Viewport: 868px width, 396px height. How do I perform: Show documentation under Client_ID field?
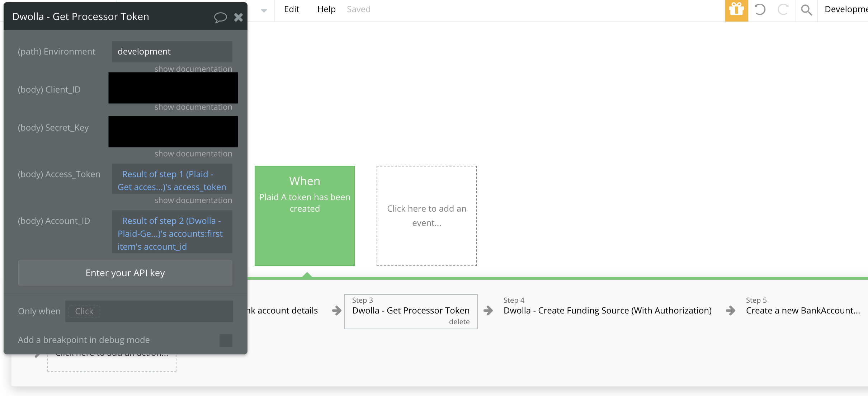coord(193,107)
